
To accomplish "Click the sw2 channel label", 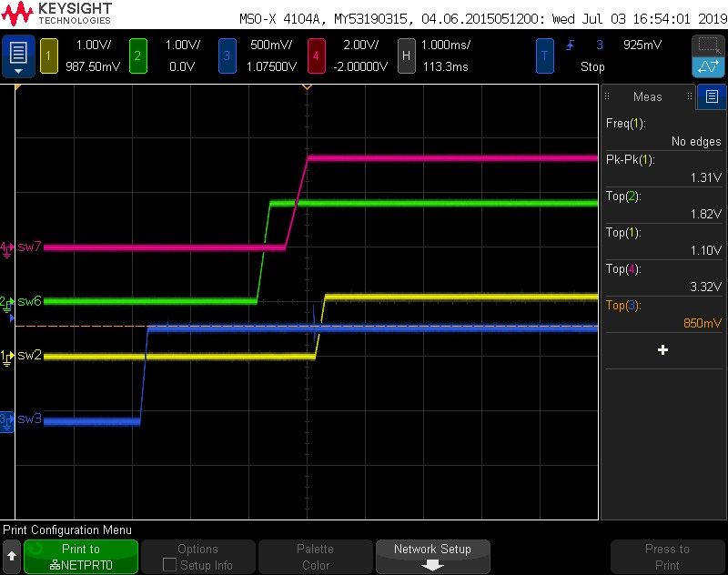I will pos(30,355).
